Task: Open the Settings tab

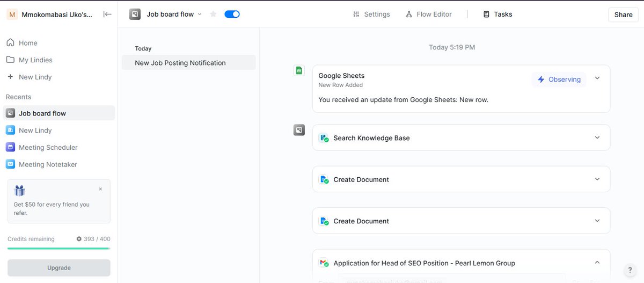Action: point(371,14)
